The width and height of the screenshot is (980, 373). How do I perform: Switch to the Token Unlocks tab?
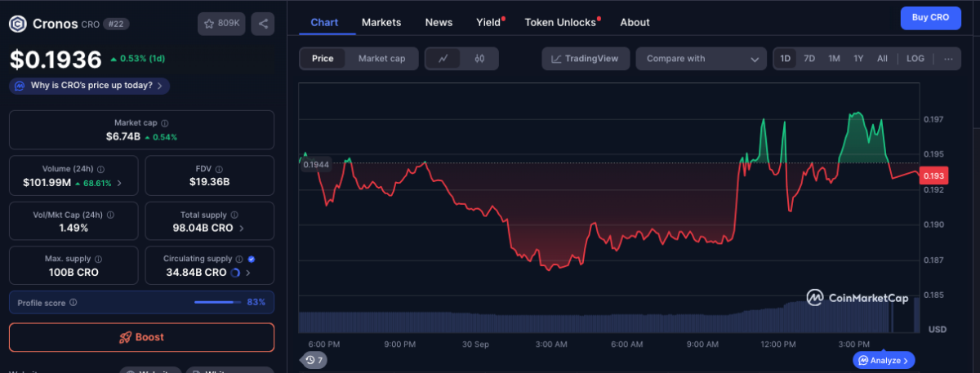tap(560, 22)
